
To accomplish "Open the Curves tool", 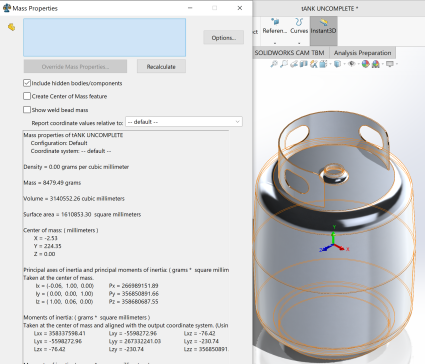I will click(299, 26).
